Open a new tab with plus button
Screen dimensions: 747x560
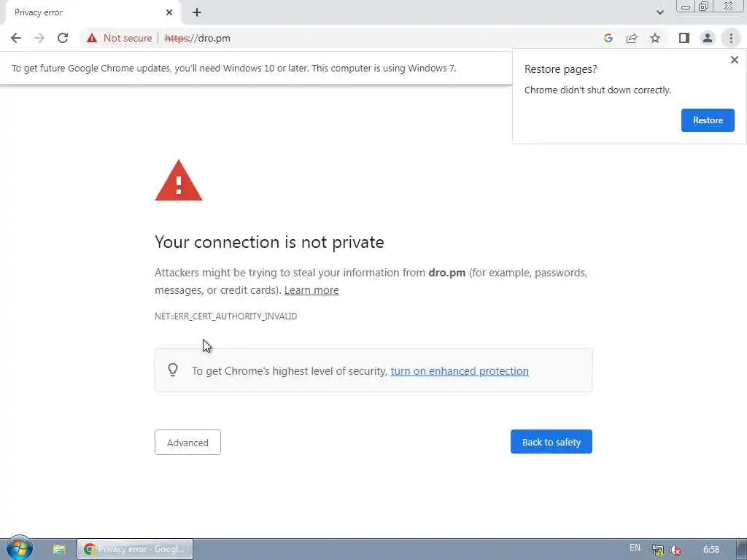(197, 12)
